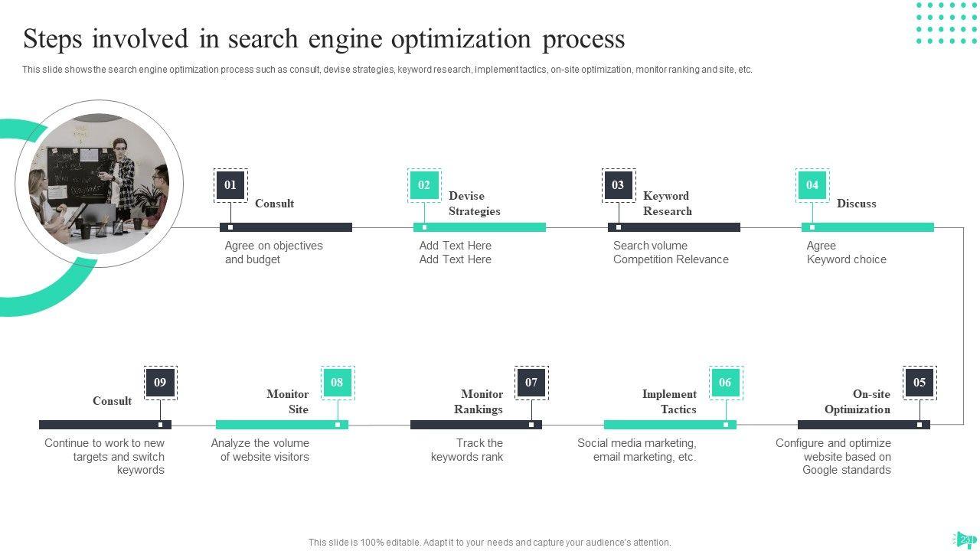Select the 05 On-site Optimization badge

(x=920, y=383)
